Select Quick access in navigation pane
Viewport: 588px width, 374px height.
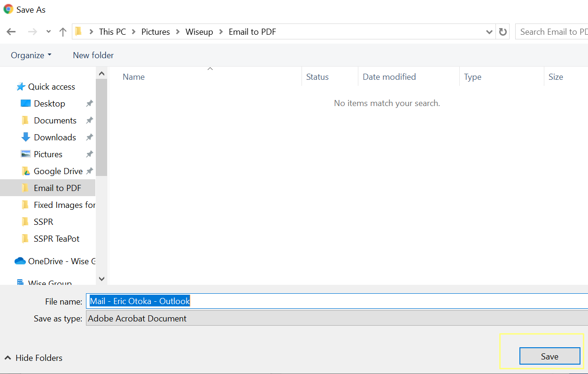(51, 86)
